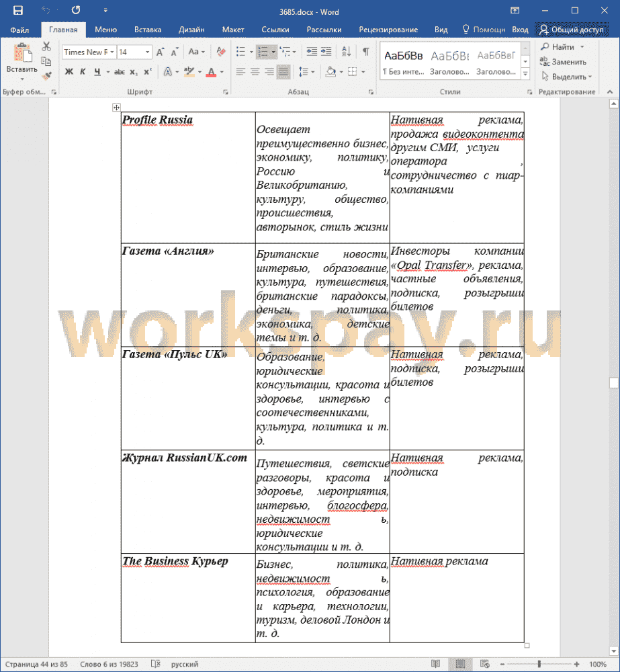Toggle superscript formatting

pyautogui.click(x=148, y=72)
